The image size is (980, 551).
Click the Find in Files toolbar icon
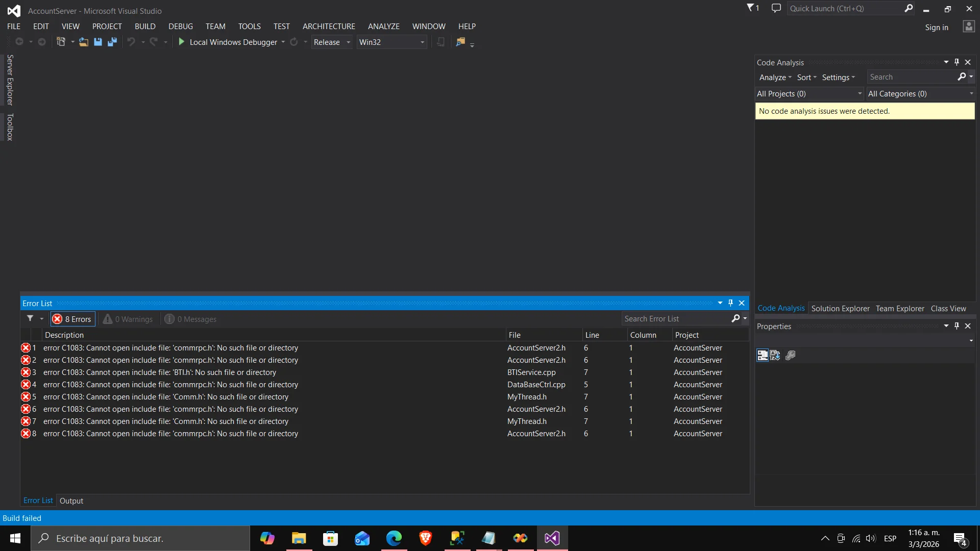pos(460,42)
